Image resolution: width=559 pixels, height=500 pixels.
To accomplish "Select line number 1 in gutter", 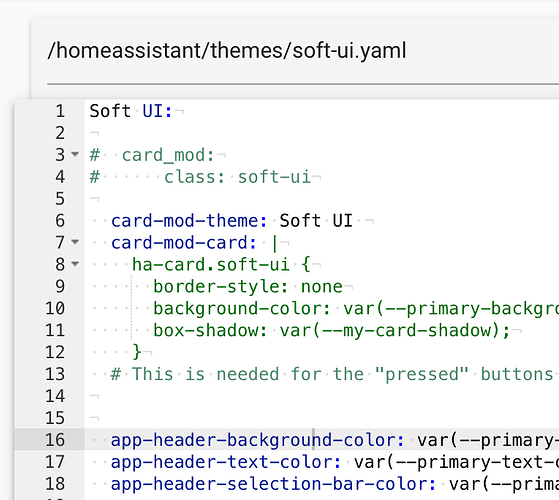I will tap(60, 111).
